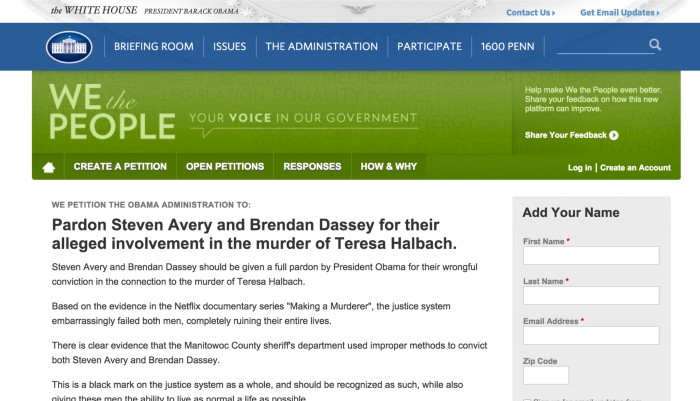Click the Create an Account link
The image size is (700, 401).
[635, 167]
